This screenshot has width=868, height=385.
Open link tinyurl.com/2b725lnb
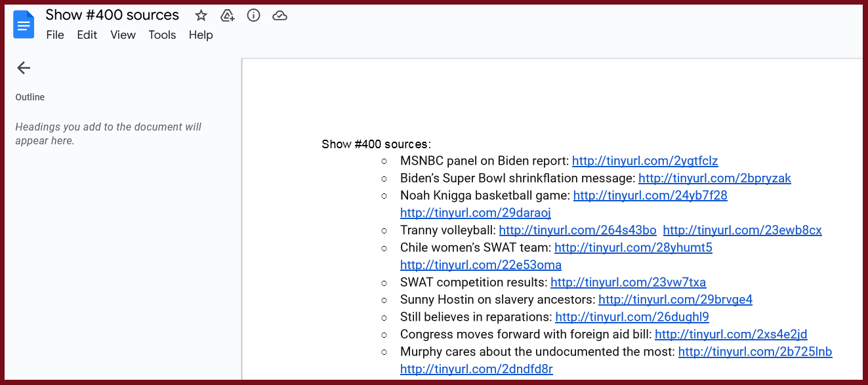755,352
